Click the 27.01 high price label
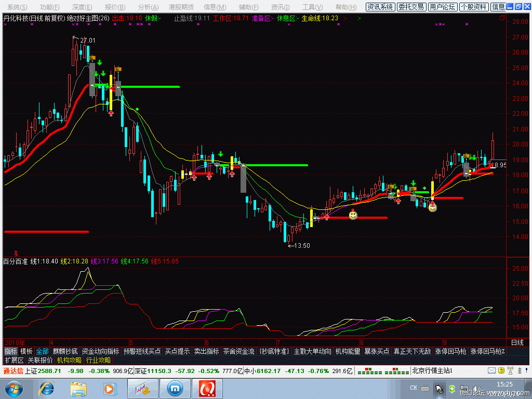 click(87, 41)
